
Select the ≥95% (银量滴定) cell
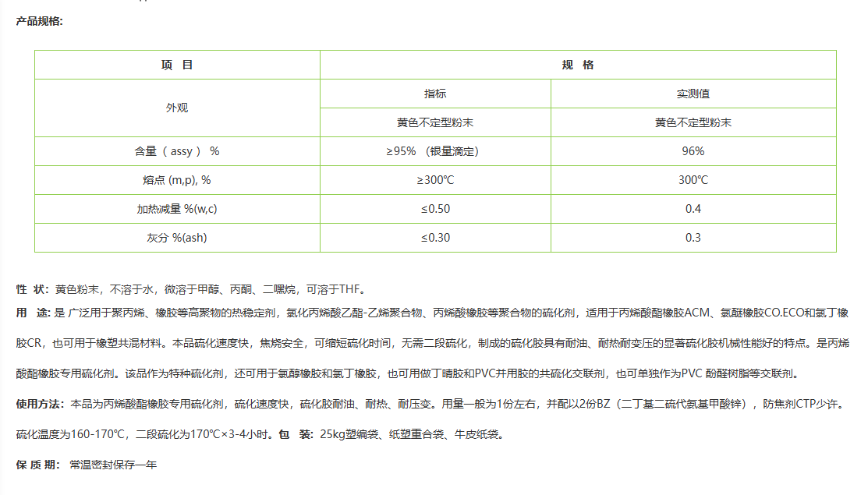(435, 151)
